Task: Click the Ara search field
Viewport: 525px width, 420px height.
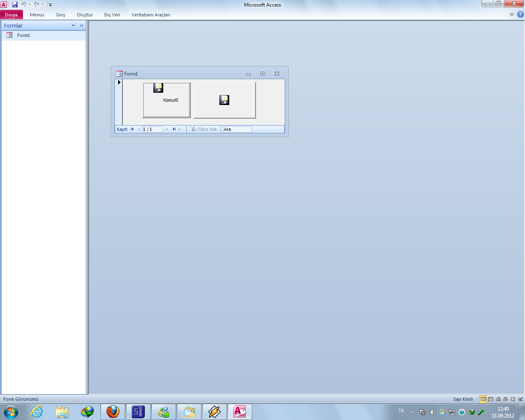Action: pyautogui.click(x=237, y=129)
